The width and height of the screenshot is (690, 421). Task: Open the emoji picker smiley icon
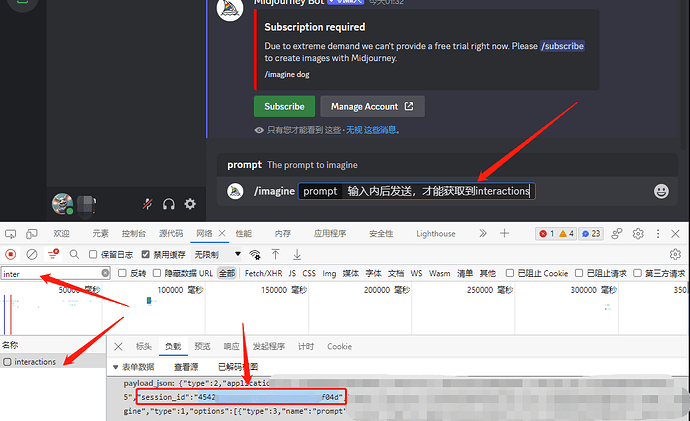[661, 191]
